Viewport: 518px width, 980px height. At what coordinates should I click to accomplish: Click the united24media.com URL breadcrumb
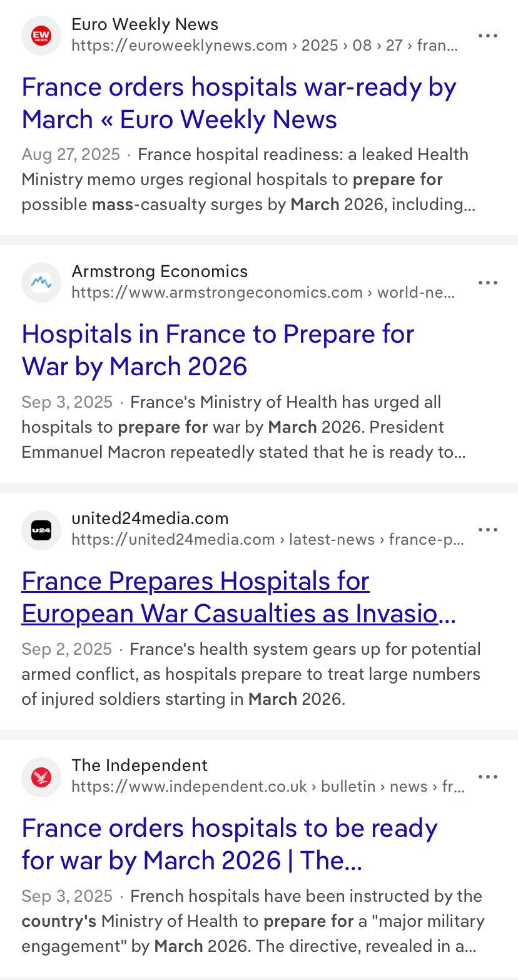pos(268,540)
